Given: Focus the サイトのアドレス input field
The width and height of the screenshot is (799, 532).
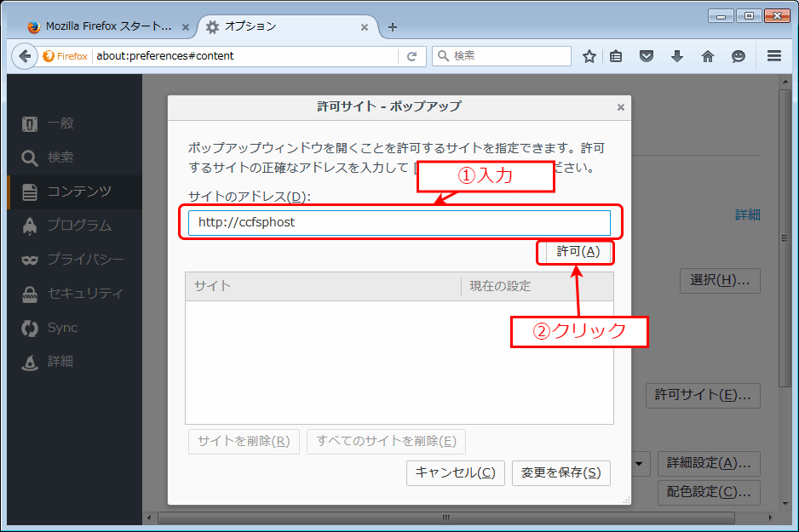Looking at the screenshot, I should pyautogui.click(x=399, y=222).
